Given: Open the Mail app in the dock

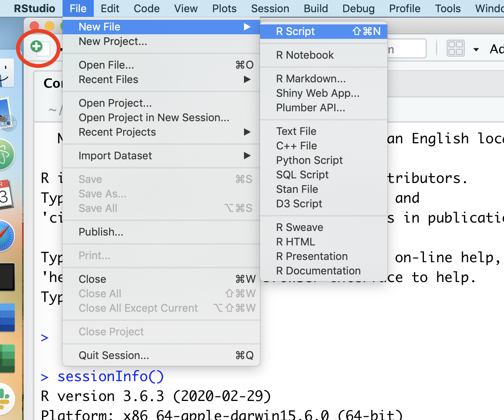Looking at the screenshot, I should pos(6,114).
